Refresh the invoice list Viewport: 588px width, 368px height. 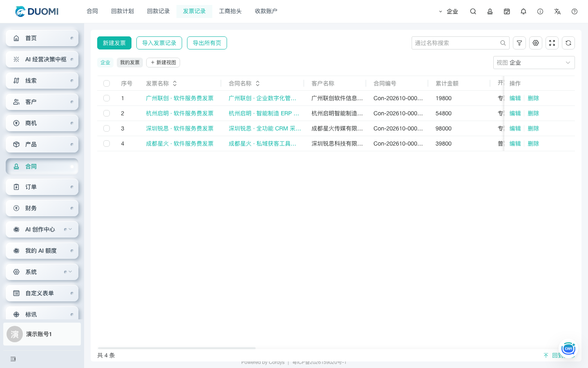(x=568, y=43)
